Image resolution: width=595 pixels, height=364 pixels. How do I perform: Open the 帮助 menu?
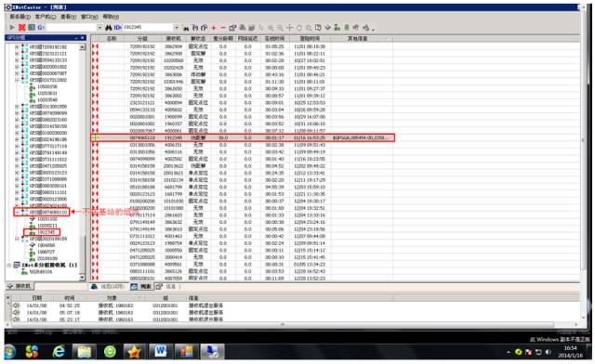coord(111,17)
